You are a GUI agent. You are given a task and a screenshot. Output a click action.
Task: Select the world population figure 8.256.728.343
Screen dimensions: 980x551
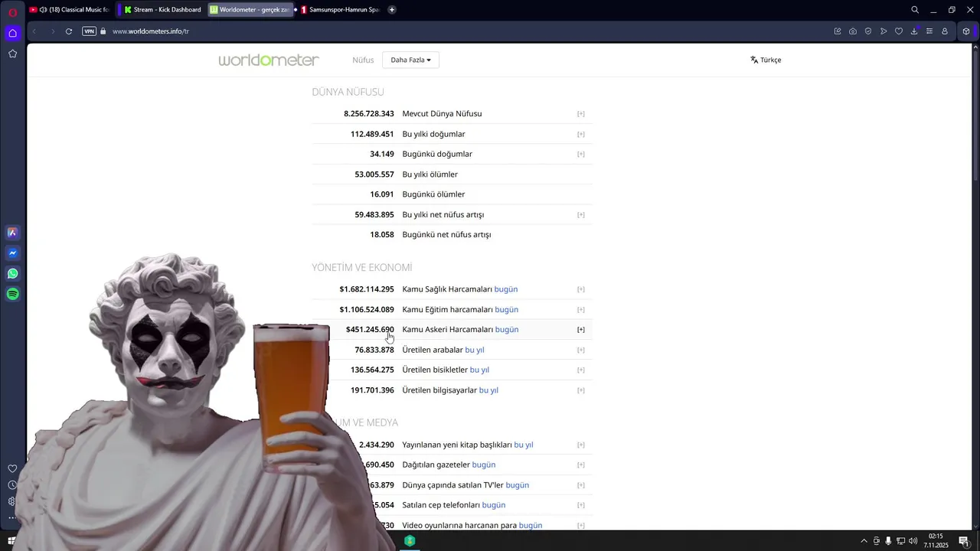369,114
